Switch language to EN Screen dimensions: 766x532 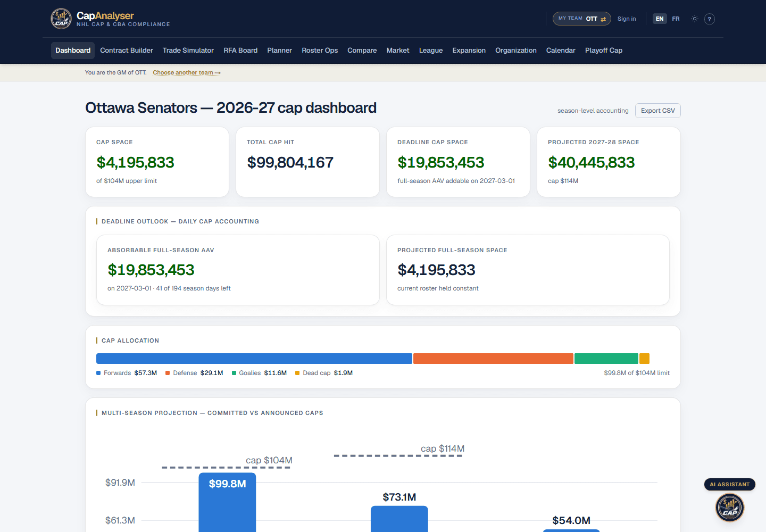[660, 19]
